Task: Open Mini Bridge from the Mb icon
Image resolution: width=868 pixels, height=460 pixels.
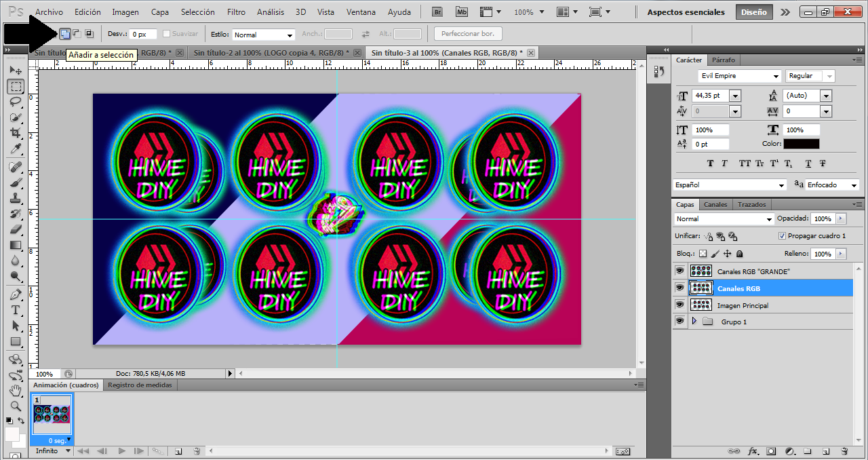Action: click(462, 12)
